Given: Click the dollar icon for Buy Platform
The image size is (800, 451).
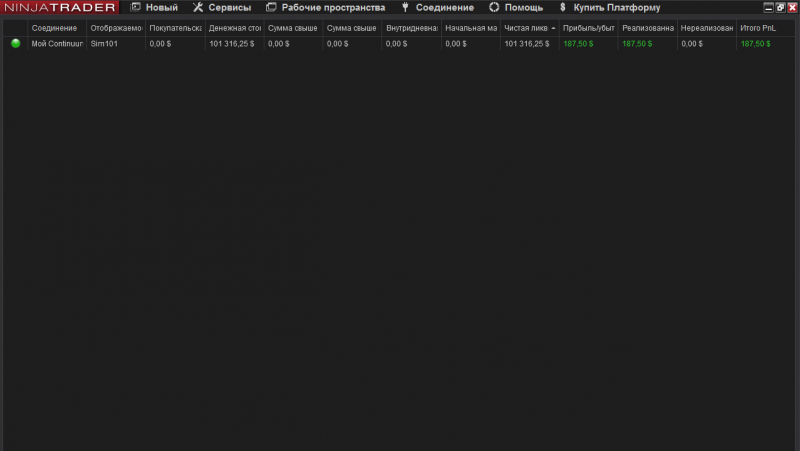Looking at the screenshot, I should point(563,7).
